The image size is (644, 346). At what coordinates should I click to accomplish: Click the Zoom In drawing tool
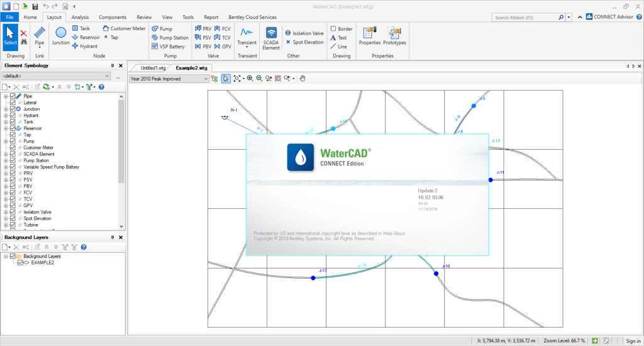click(250, 79)
